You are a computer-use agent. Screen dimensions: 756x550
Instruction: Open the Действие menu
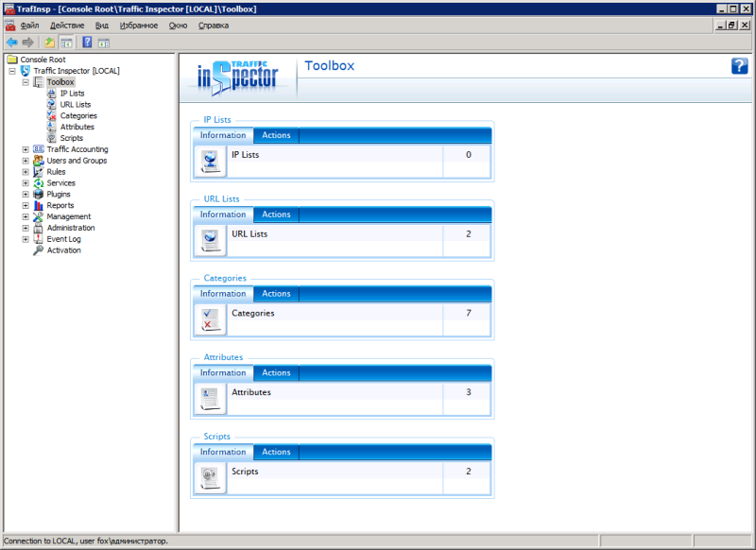click(x=67, y=26)
